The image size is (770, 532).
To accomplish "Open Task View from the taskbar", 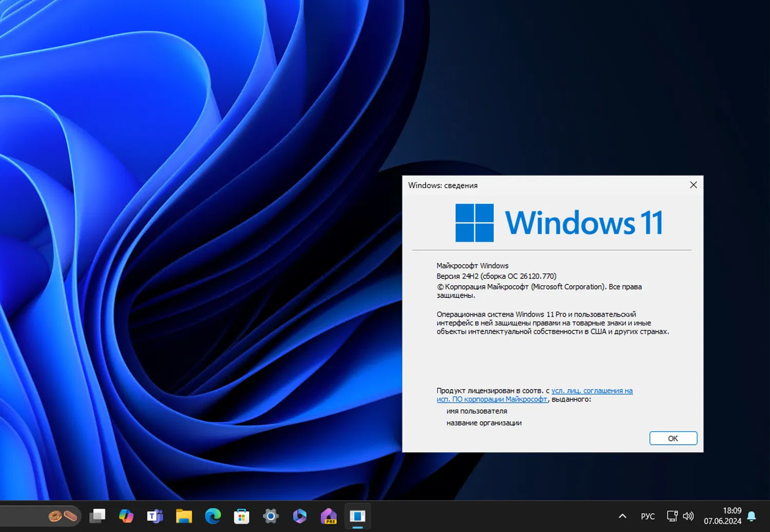I will (98, 516).
